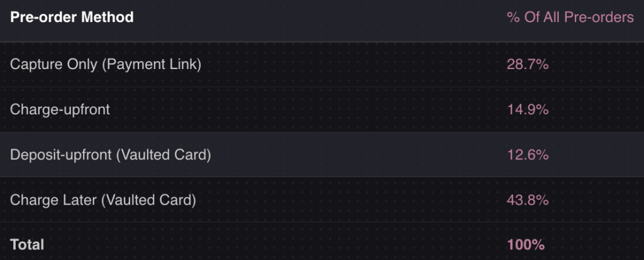Click the words "Charge Later"

[53, 200]
